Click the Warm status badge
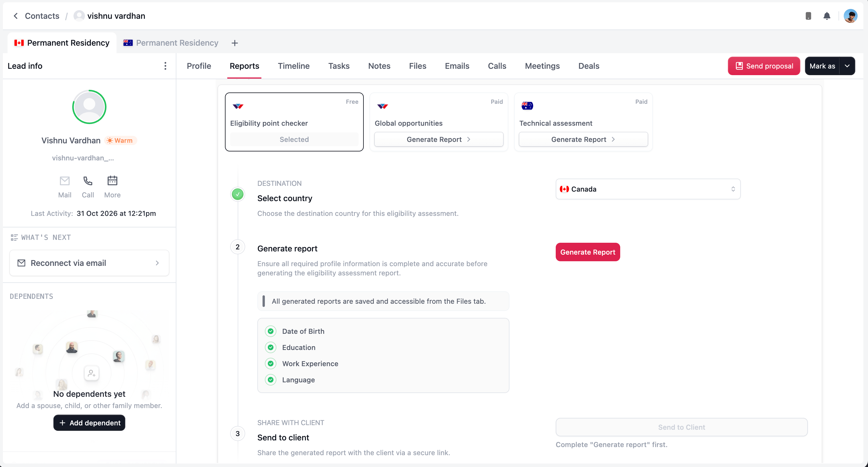 [x=120, y=140]
